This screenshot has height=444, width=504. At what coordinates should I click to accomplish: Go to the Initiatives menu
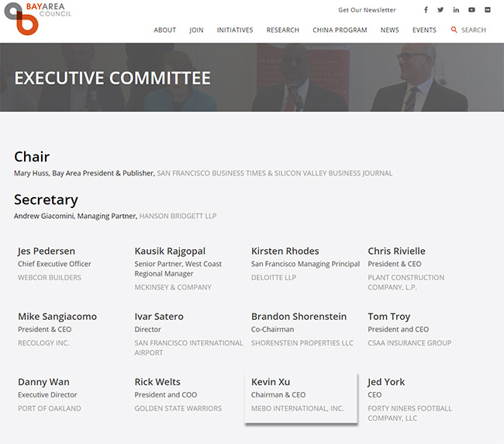(x=235, y=30)
